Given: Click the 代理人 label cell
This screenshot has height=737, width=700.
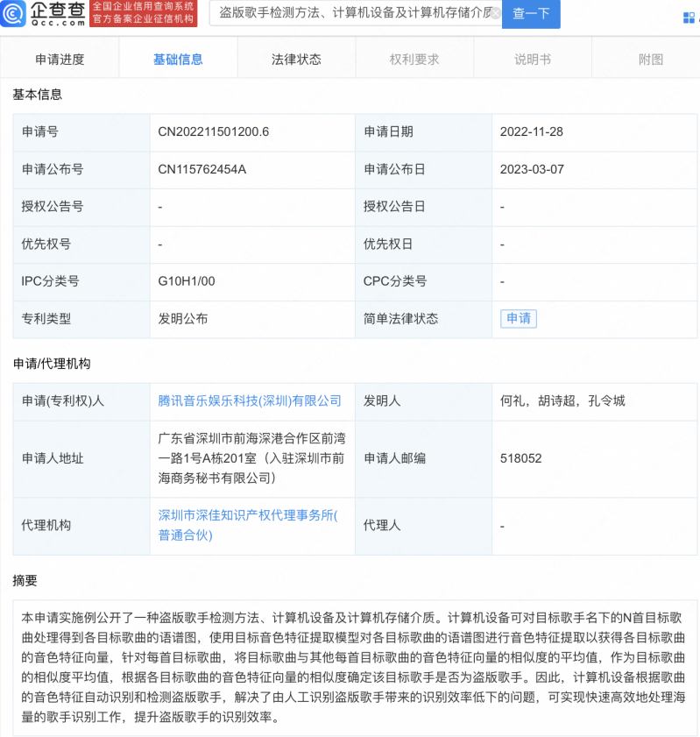Looking at the screenshot, I should click(x=423, y=526).
